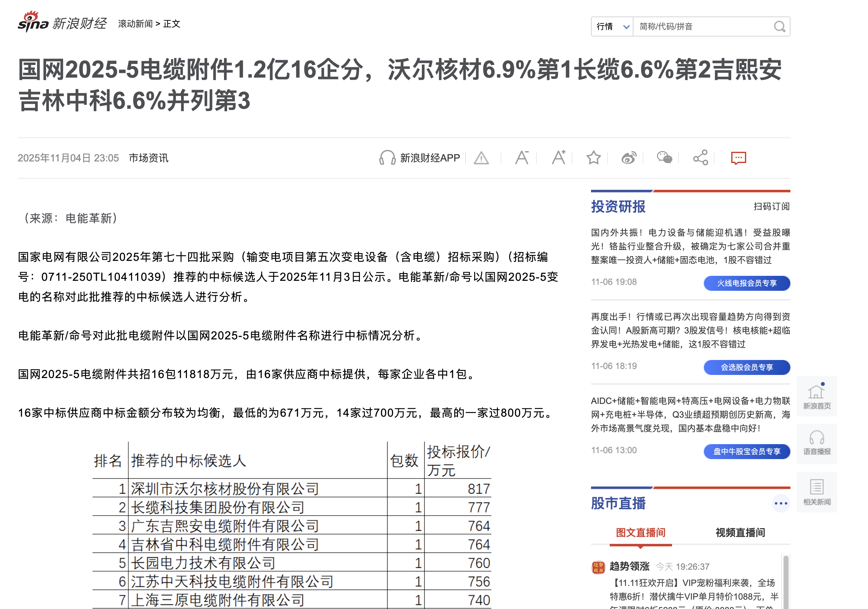The height and width of the screenshot is (609, 868).
Task: Click 新浪首页 sidebar home button
Action: click(817, 396)
